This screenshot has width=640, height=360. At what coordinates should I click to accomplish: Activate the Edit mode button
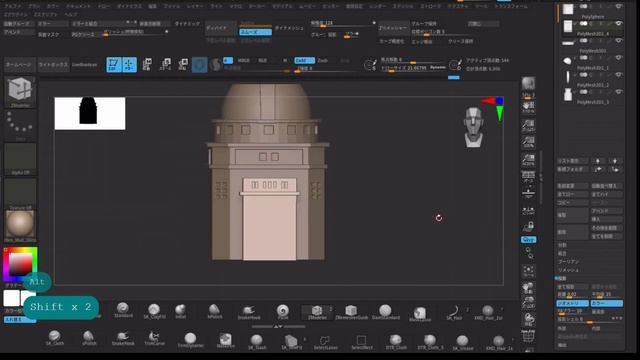point(114,64)
